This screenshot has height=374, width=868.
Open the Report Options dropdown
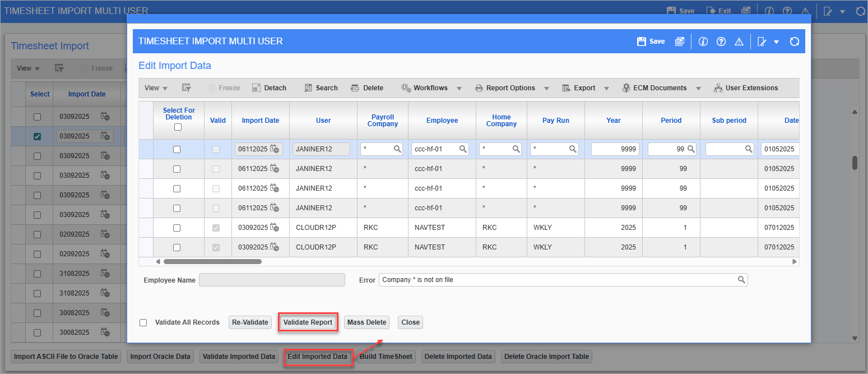point(510,87)
